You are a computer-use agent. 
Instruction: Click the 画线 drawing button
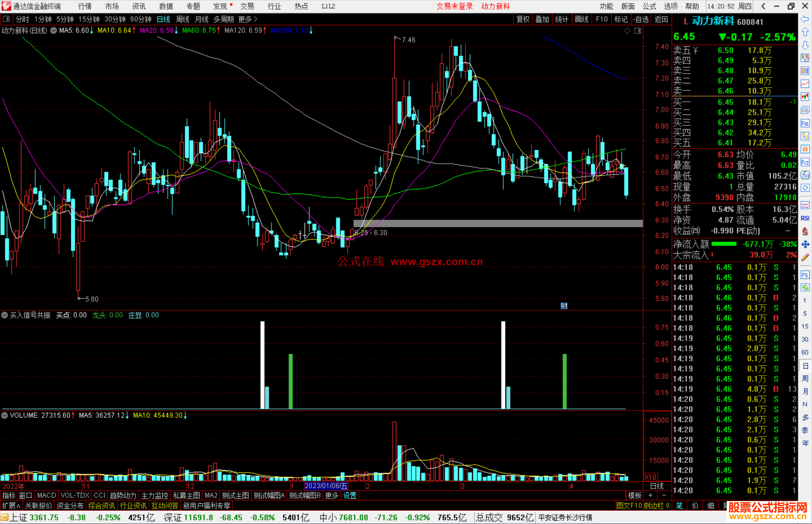point(582,19)
